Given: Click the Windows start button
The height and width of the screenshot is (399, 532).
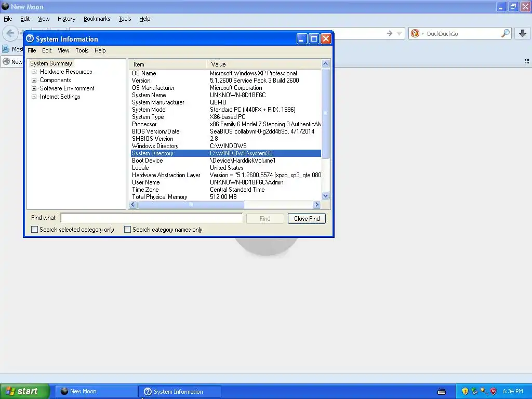Looking at the screenshot, I should [x=25, y=391].
